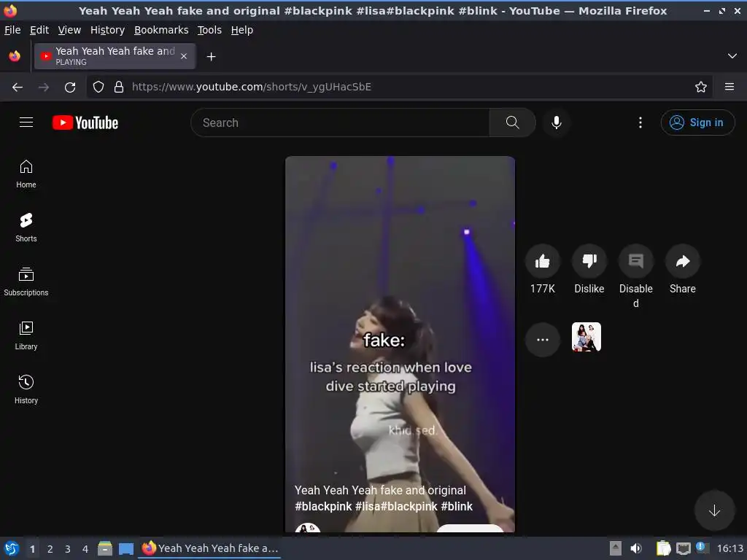Open the Tools menu
The width and height of the screenshot is (747, 560).
pyautogui.click(x=209, y=30)
